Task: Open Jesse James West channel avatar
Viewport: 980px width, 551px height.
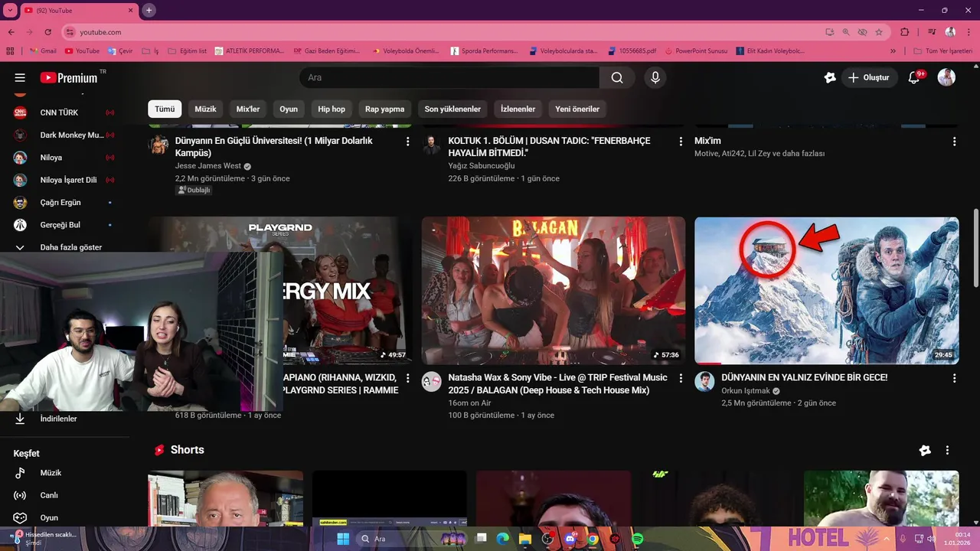Action: coord(158,145)
